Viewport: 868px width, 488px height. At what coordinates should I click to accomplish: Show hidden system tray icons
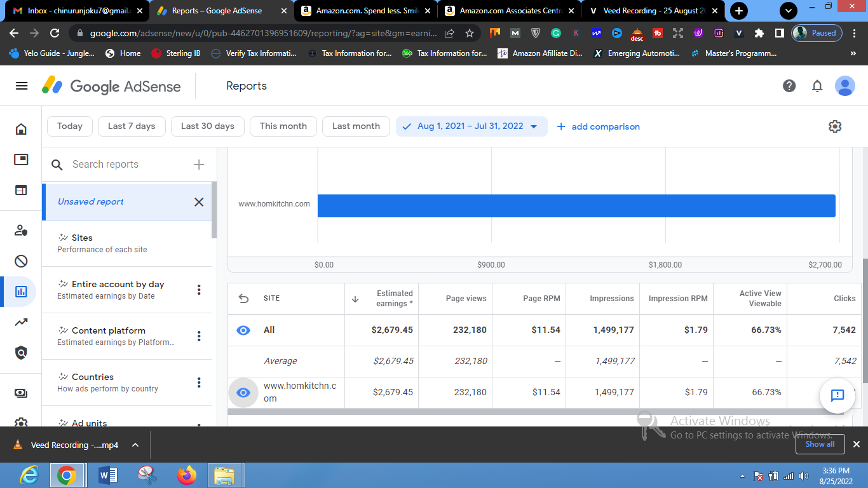tap(742, 476)
